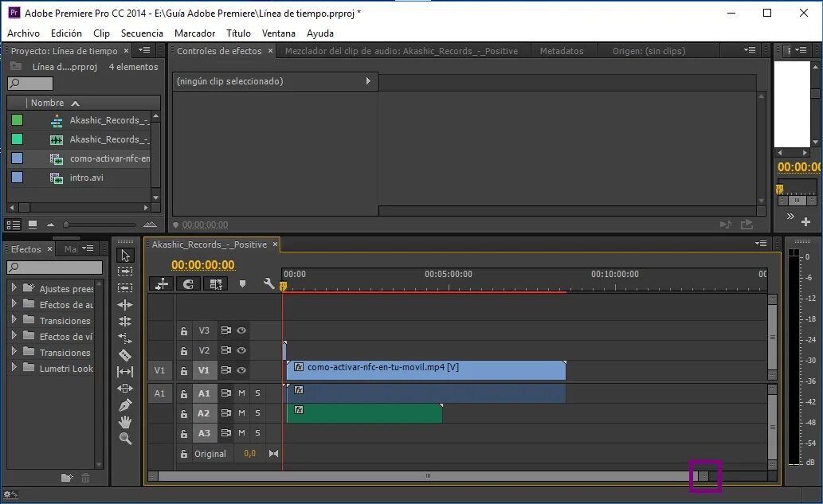Add a marker in timeline
Image resolution: width=823 pixels, height=504 pixels.
pyautogui.click(x=242, y=283)
